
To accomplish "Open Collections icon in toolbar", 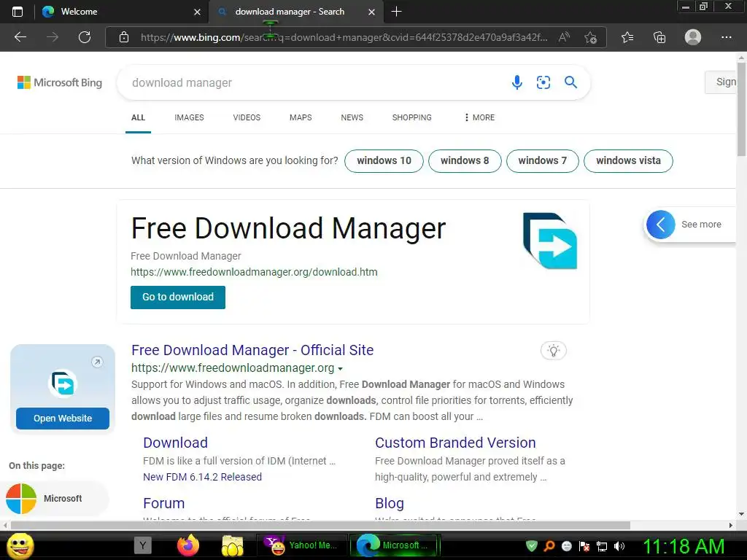I will tap(659, 37).
